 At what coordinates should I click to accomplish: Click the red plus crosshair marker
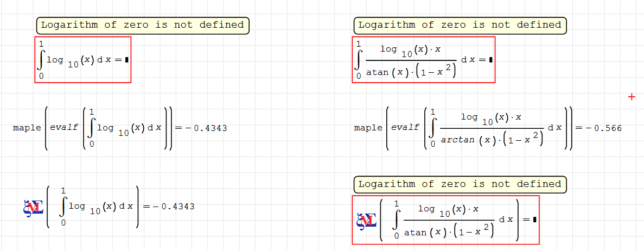(631, 97)
